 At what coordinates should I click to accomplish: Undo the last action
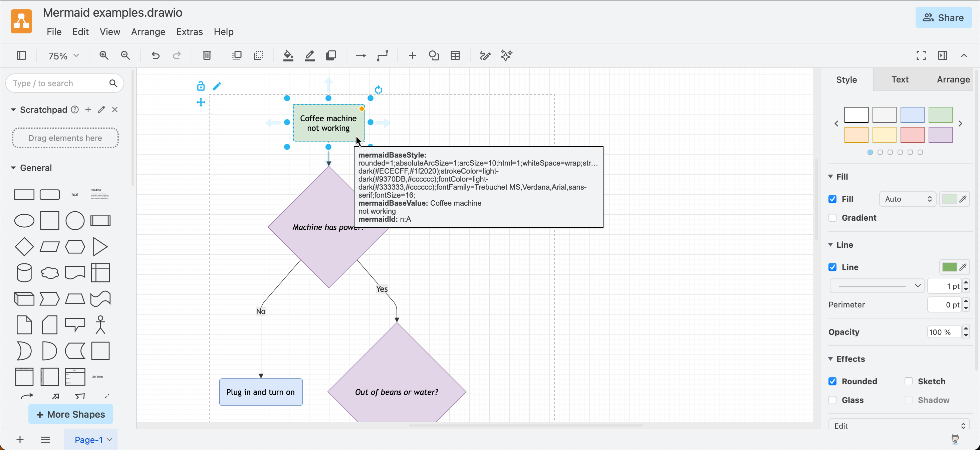coord(155,55)
